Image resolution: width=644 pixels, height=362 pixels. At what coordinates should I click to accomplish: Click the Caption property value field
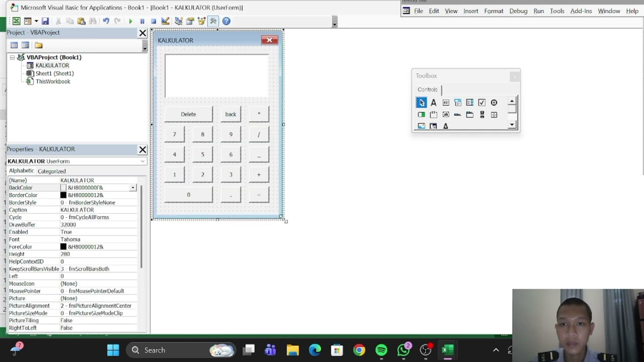(98, 210)
